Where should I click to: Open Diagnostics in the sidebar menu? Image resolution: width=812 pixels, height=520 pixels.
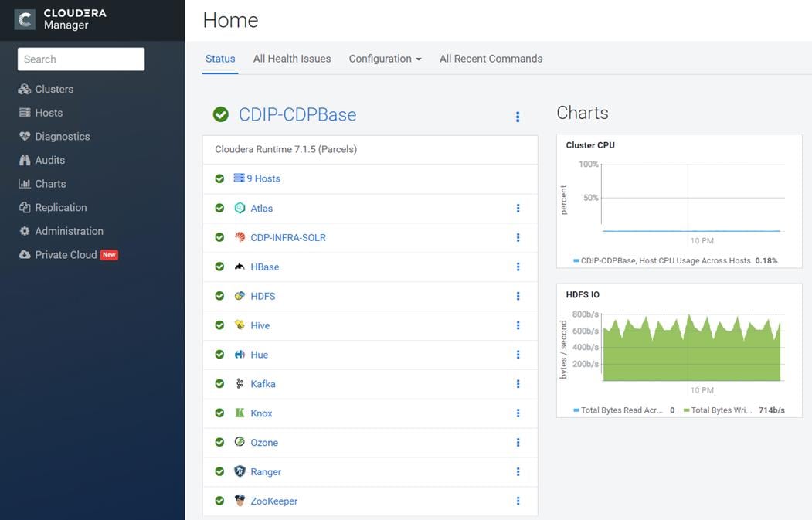pos(63,136)
